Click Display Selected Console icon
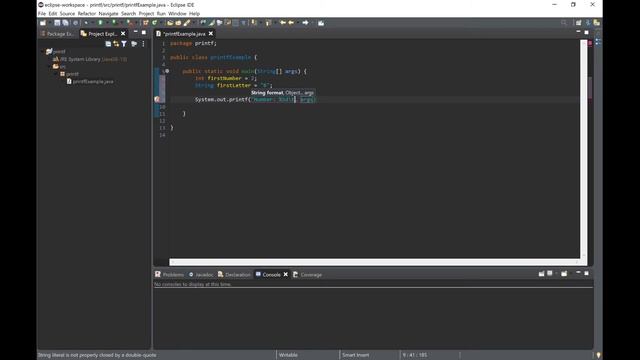Image resolution: width=640 pixels, height=360 pixels. (550, 274)
